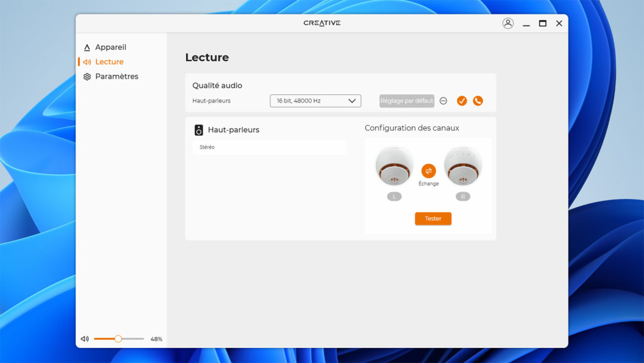Click the Lecture sidebar speaker icon
This screenshot has width=644, height=363.
pos(87,62)
